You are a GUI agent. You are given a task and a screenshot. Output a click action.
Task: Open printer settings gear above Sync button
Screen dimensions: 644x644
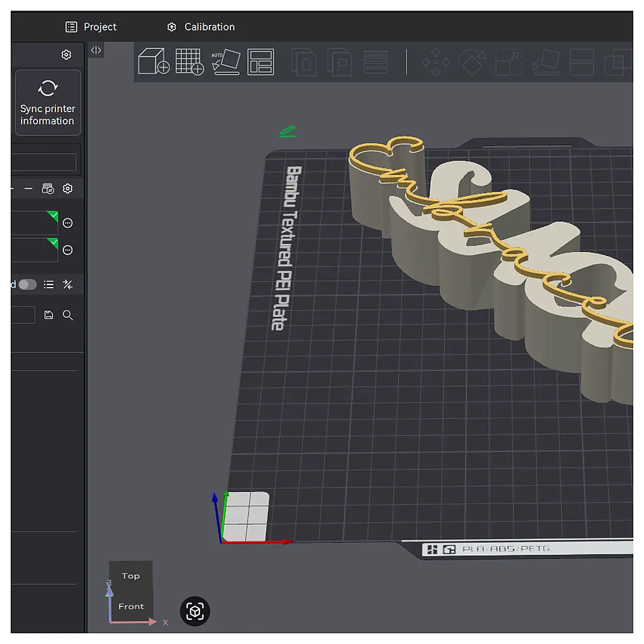pos(67,55)
